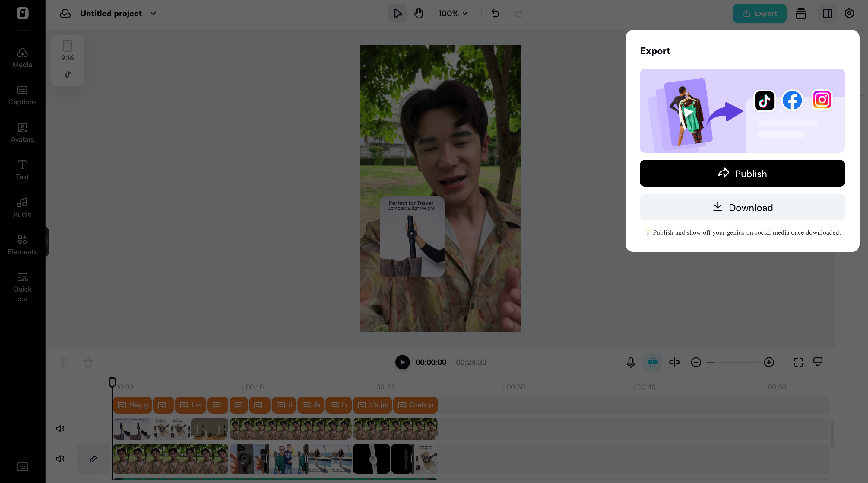Screen dimensions: 868x483
Task: Select the hand pan tool
Action: coord(418,14)
